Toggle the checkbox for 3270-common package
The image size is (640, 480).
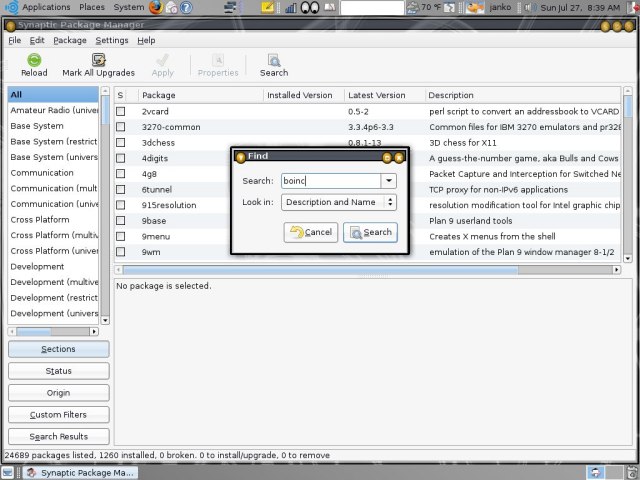pos(120,127)
